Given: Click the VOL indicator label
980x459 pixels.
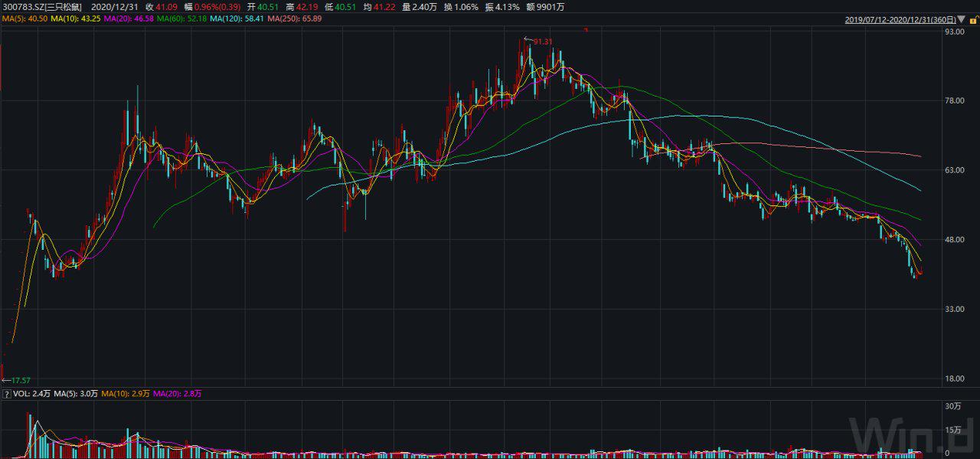Looking at the screenshot, I should click(x=32, y=394).
